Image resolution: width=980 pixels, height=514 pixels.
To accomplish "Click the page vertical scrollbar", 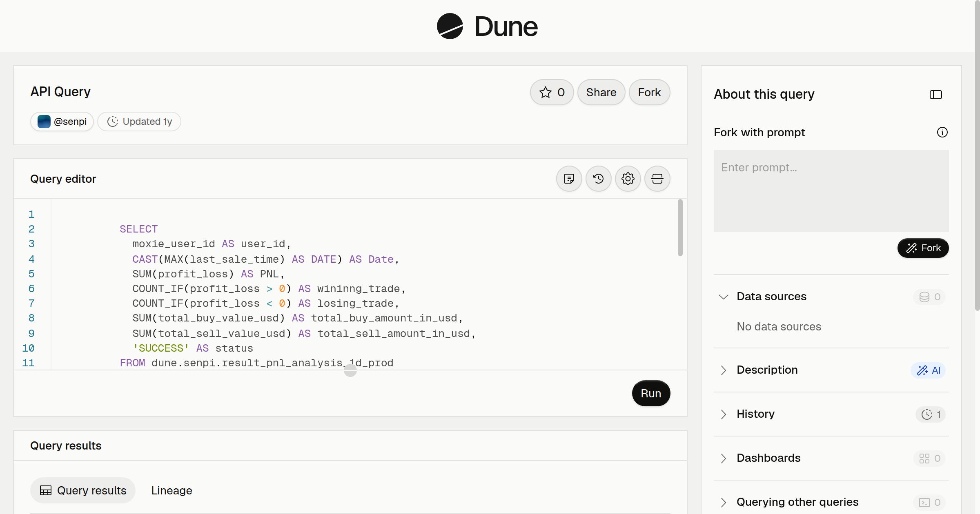I will [977, 155].
